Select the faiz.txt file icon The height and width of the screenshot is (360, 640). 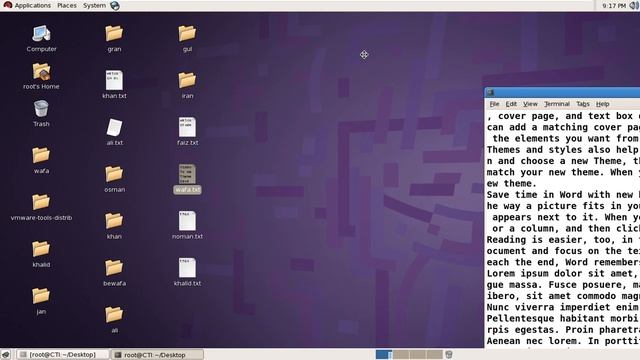coord(187,127)
